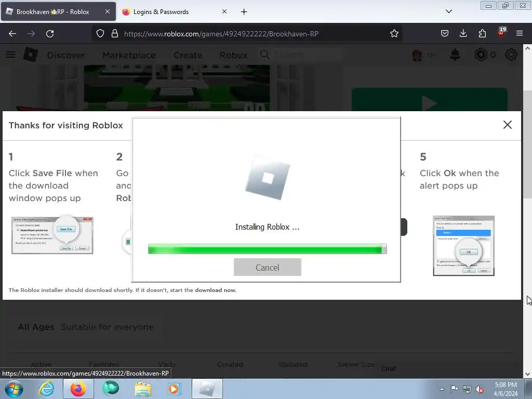Image resolution: width=532 pixels, height=399 pixels.
Task: Open the network tray icon
Action: (x=467, y=389)
